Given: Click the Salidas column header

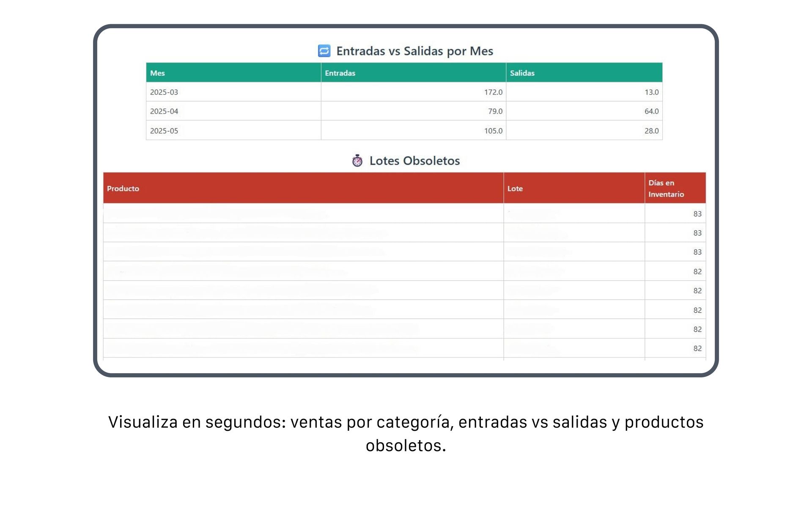Looking at the screenshot, I should coord(522,73).
